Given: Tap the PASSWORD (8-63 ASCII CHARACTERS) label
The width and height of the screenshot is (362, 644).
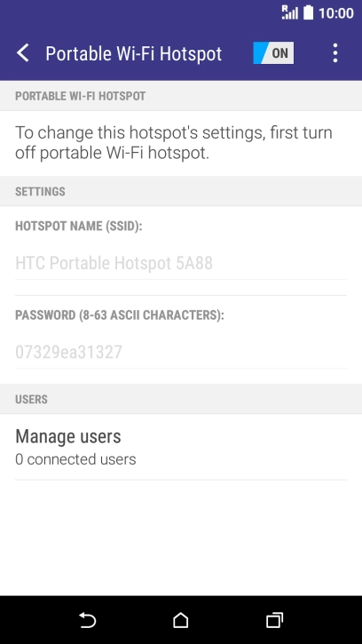Looking at the screenshot, I should 120,315.
